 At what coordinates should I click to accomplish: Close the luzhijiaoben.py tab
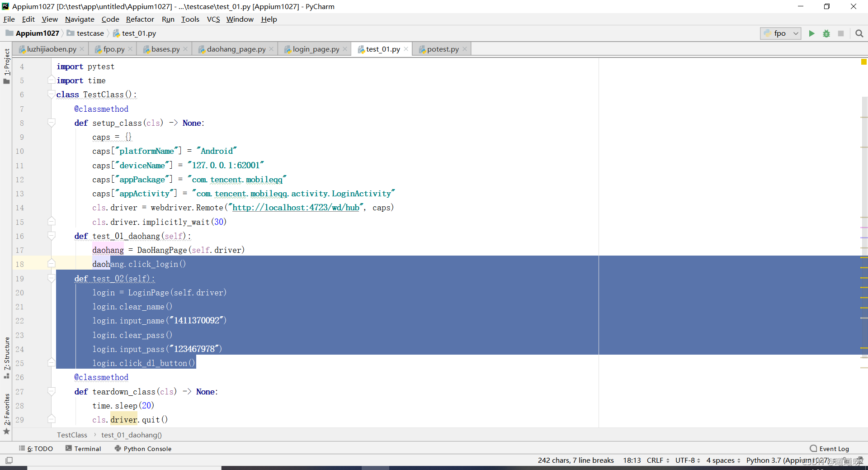(82, 49)
